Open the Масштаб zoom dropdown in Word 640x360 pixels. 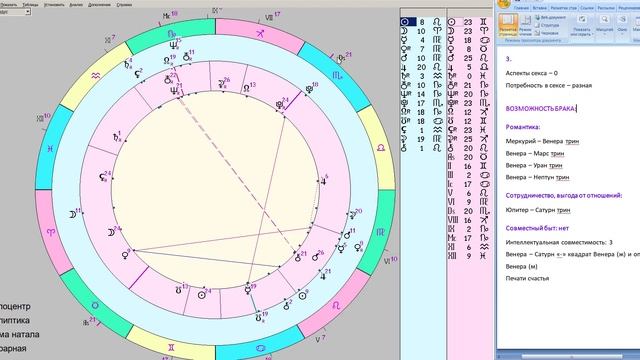tap(604, 24)
